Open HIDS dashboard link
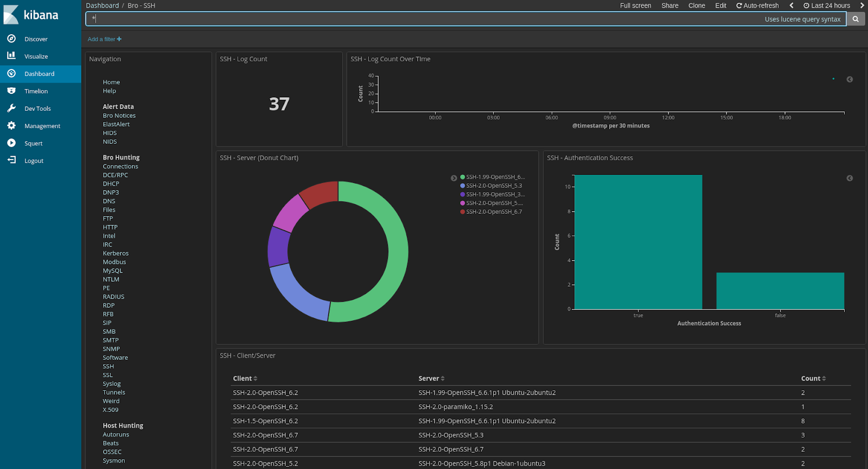 (x=110, y=133)
